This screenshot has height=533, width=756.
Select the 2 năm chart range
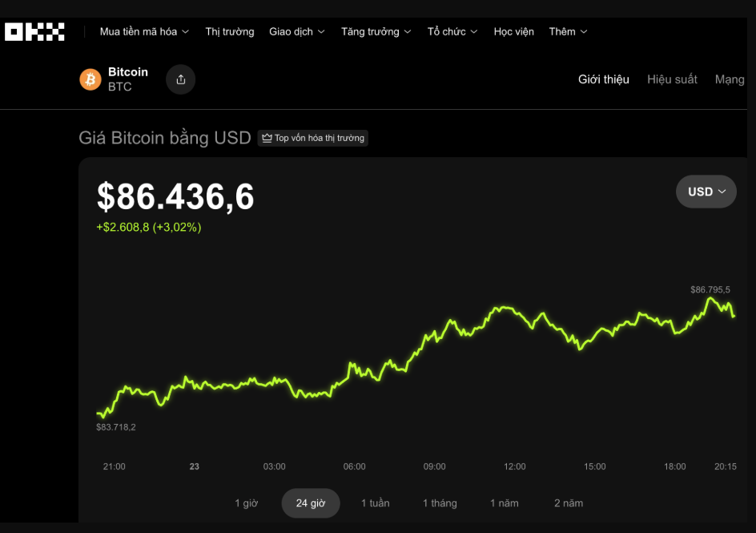(x=569, y=503)
